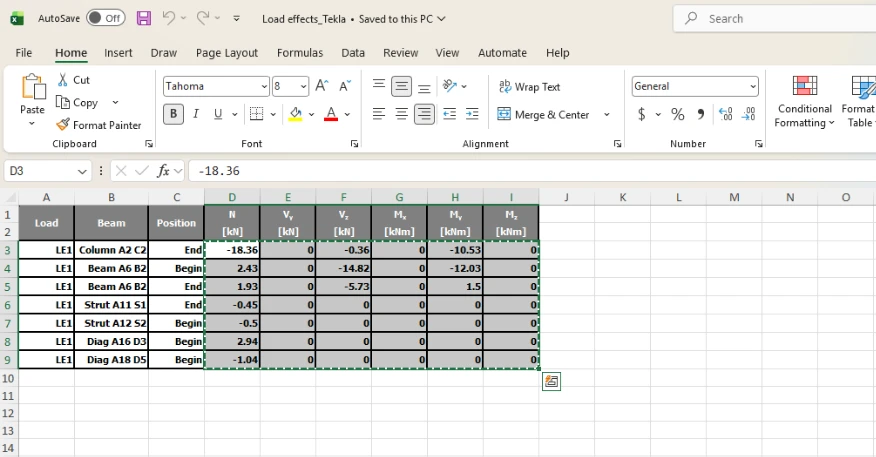Switch to Data tab

(x=353, y=53)
